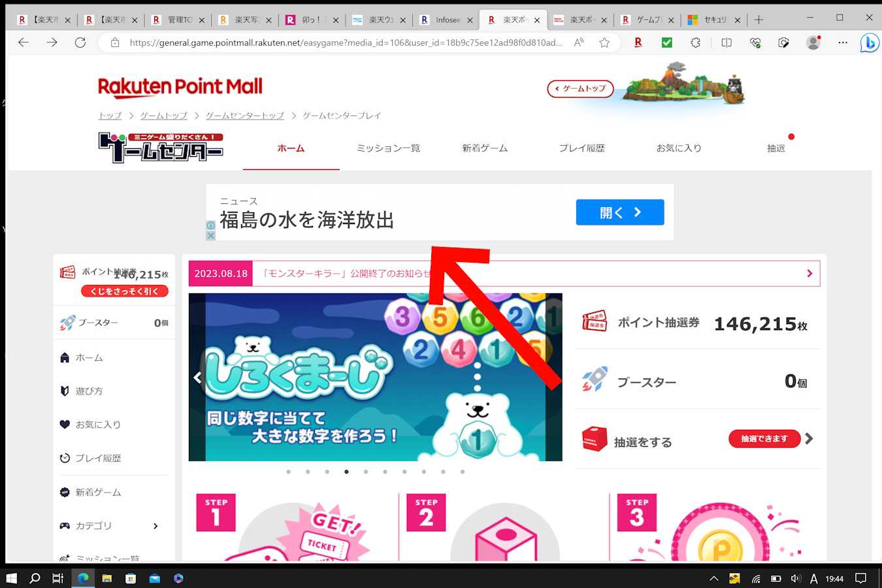
Task: Open 遊び方 in the sidebar
Action: tap(89, 391)
